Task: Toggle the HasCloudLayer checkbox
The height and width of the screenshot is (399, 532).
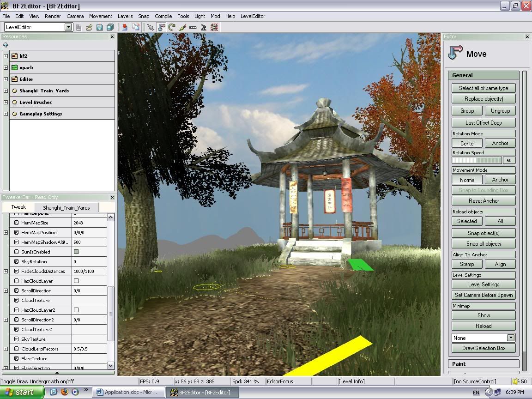Action: coord(76,281)
